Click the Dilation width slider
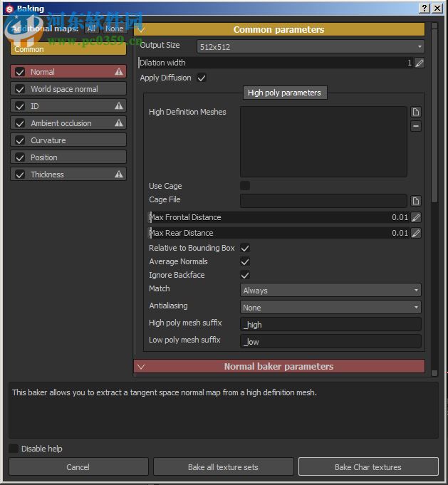Viewport: 448px width, 485px height. [276, 63]
